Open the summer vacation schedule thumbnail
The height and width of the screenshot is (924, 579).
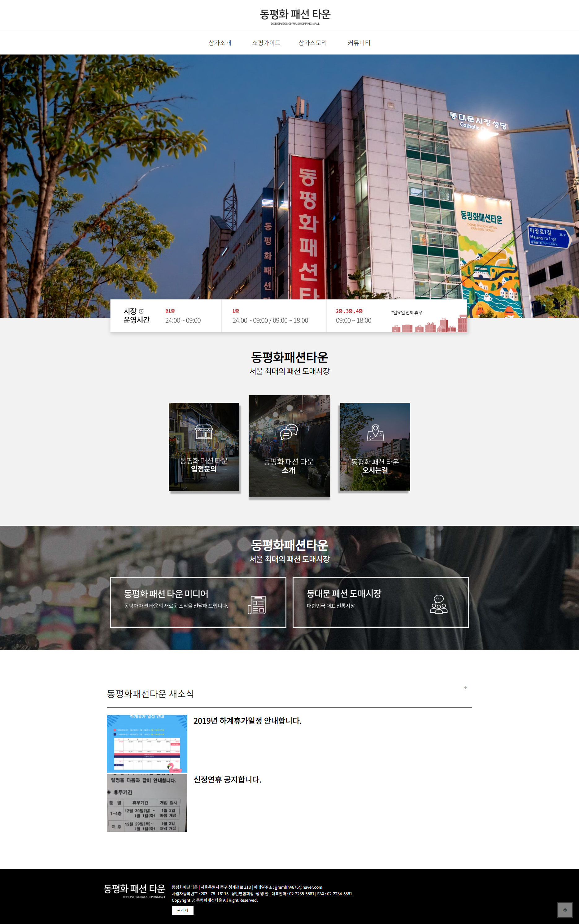coord(147,744)
